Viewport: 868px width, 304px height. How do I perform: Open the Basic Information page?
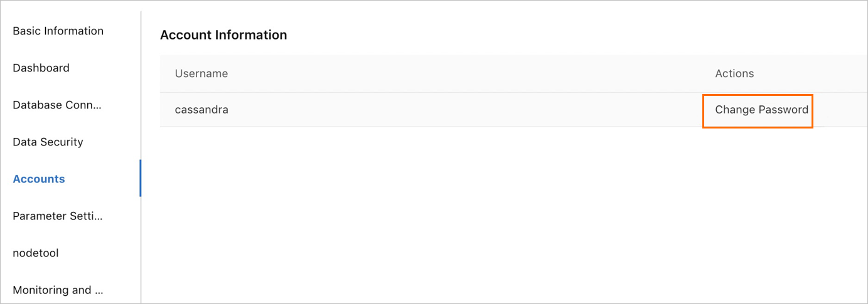point(58,31)
